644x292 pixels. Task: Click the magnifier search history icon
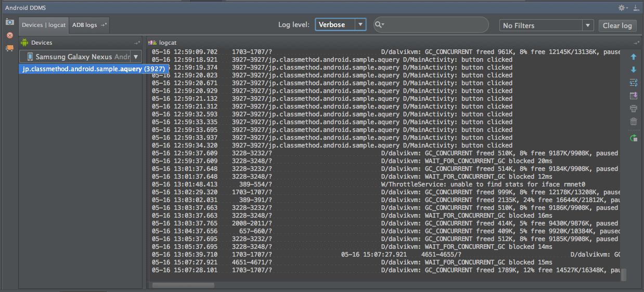[379, 25]
